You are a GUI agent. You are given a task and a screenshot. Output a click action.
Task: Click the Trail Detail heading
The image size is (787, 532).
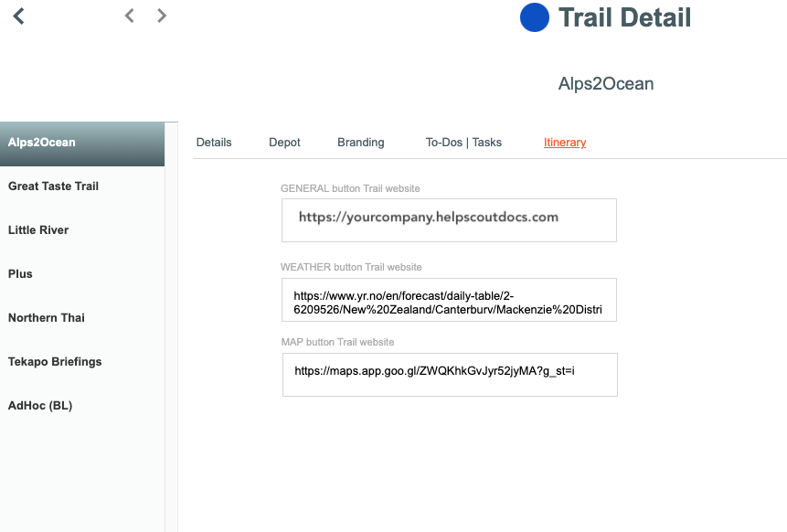point(625,17)
